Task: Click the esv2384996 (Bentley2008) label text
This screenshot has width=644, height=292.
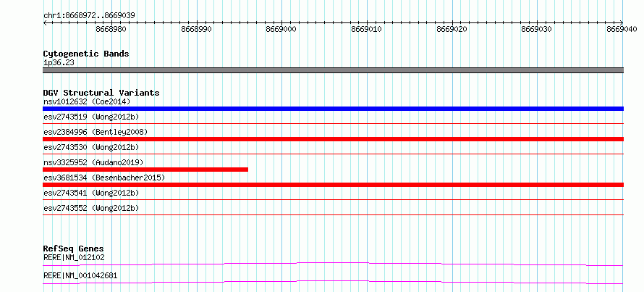Action: tap(96, 132)
